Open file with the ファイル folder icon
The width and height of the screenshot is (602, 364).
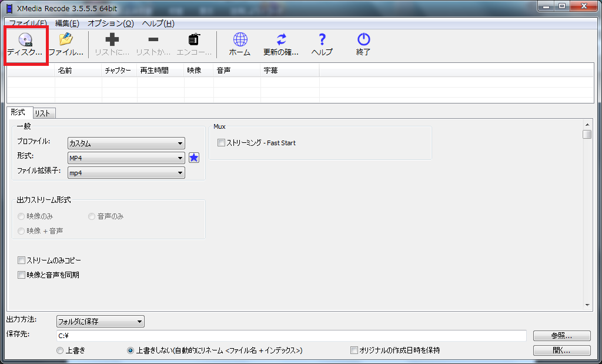coord(66,45)
